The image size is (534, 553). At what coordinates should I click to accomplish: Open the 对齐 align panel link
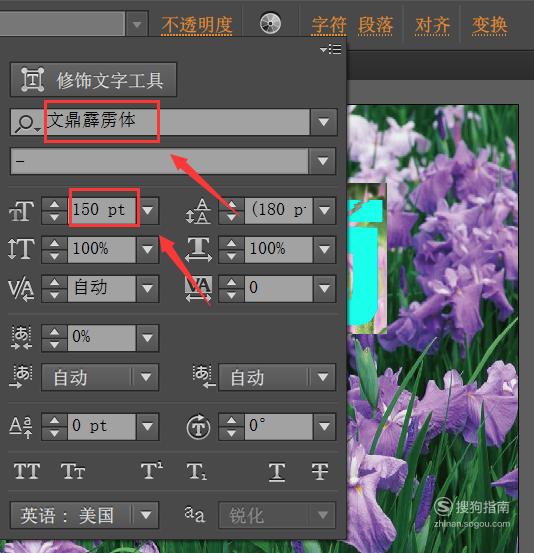pos(432,25)
